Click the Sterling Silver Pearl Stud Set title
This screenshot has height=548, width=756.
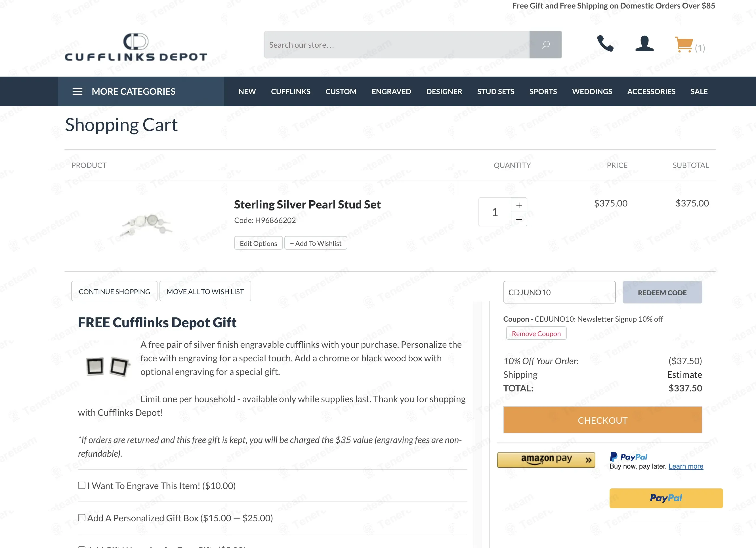pyautogui.click(x=307, y=204)
